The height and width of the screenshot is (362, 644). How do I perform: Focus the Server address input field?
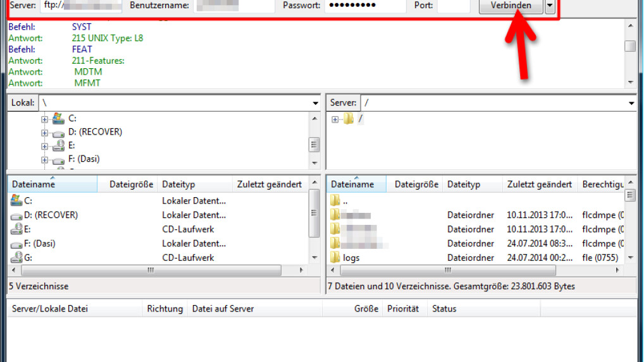[x=81, y=6]
